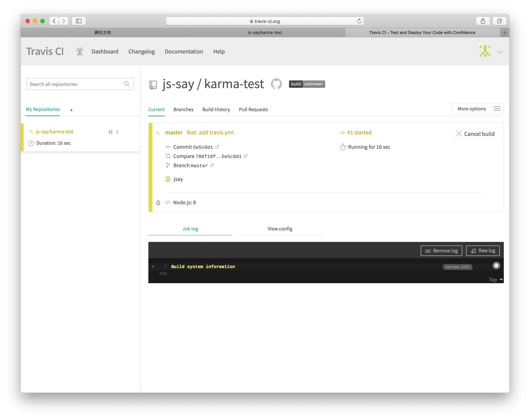Open the GitHub repository icon link

click(276, 84)
